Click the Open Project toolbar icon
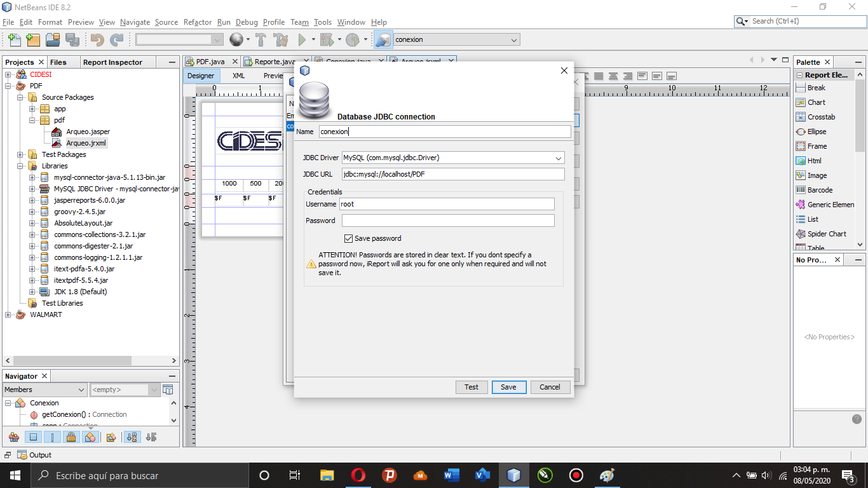Image resolution: width=868 pixels, height=488 pixels. 53,39
